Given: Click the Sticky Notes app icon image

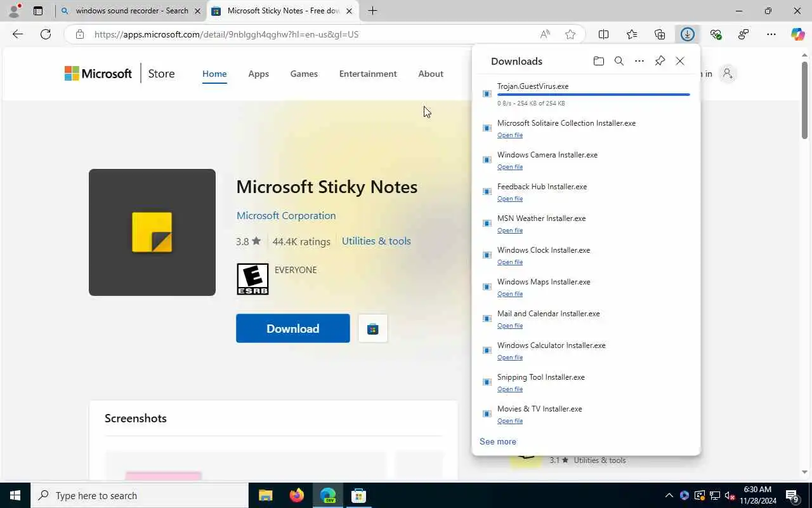Looking at the screenshot, I should (x=152, y=232).
